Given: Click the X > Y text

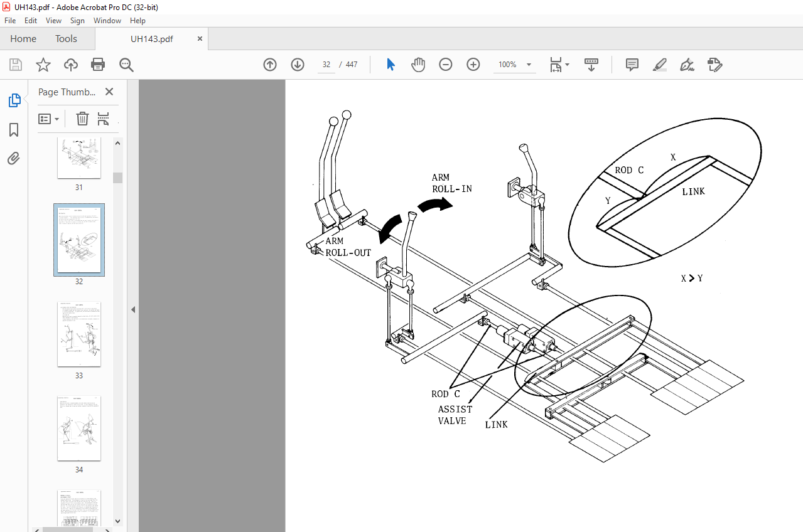Looking at the screenshot, I should tap(692, 279).
